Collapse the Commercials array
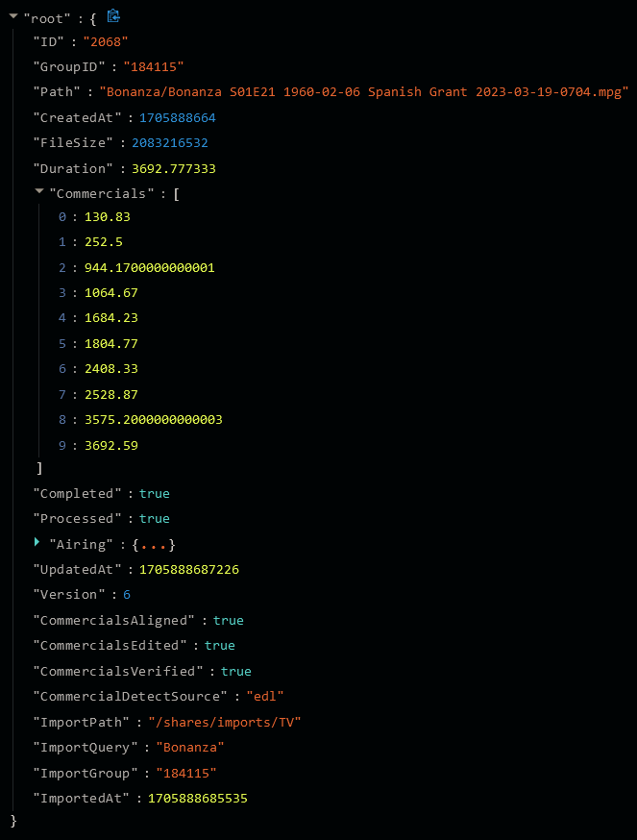 click(x=39, y=192)
